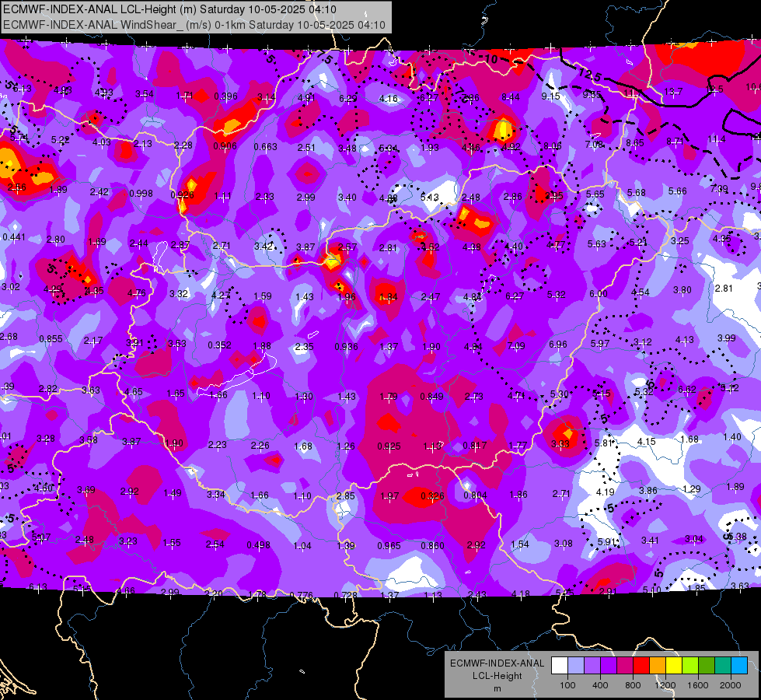
Task: Click the wind shear value 6.96
Action: pos(558,344)
